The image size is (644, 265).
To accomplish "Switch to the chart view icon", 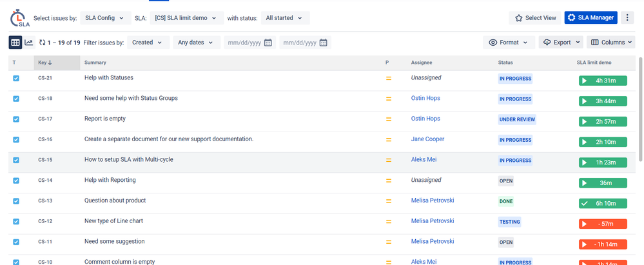I will click(29, 43).
